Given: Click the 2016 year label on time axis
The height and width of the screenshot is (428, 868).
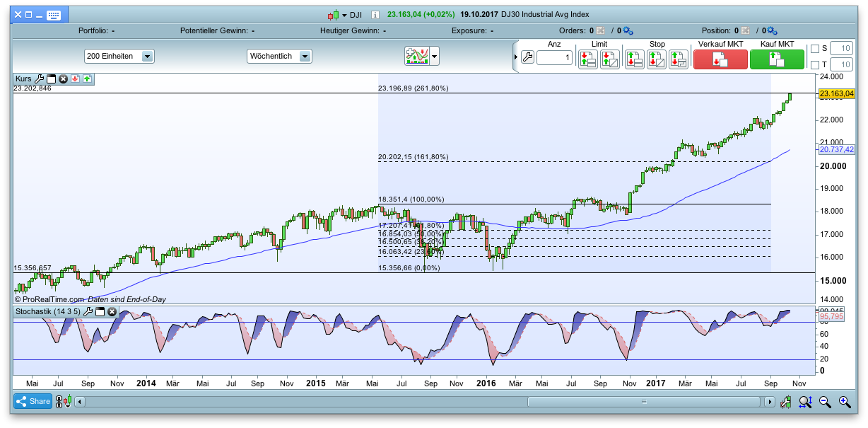Looking at the screenshot, I should coord(486,383).
